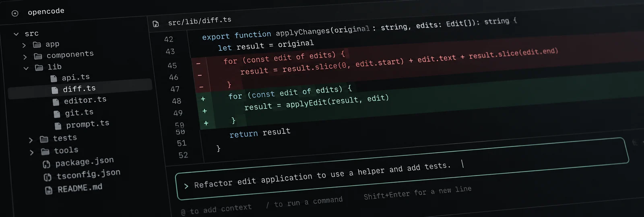Click the git.ts file icon

pos(57,114)
